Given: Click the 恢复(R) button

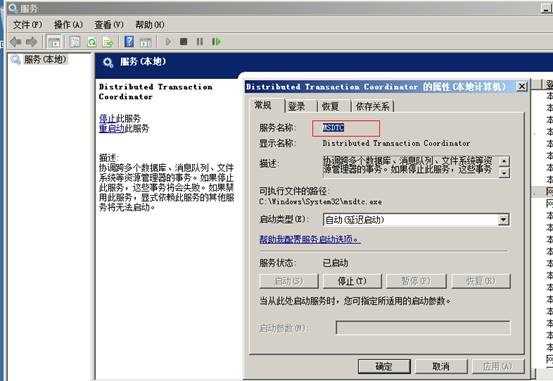Looking at the screenshot, I should (481, 281).
